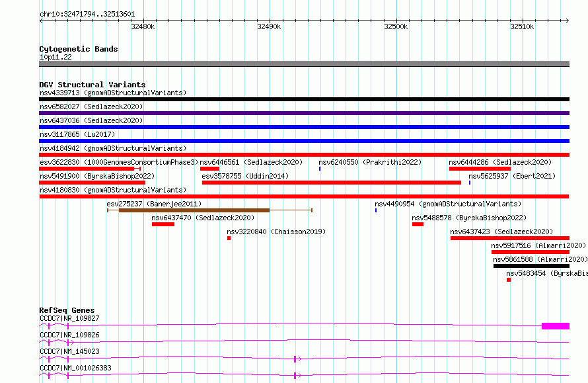Click the red bar under nsv5917516
The image size is (588, 383).
(x=531, y=252)
